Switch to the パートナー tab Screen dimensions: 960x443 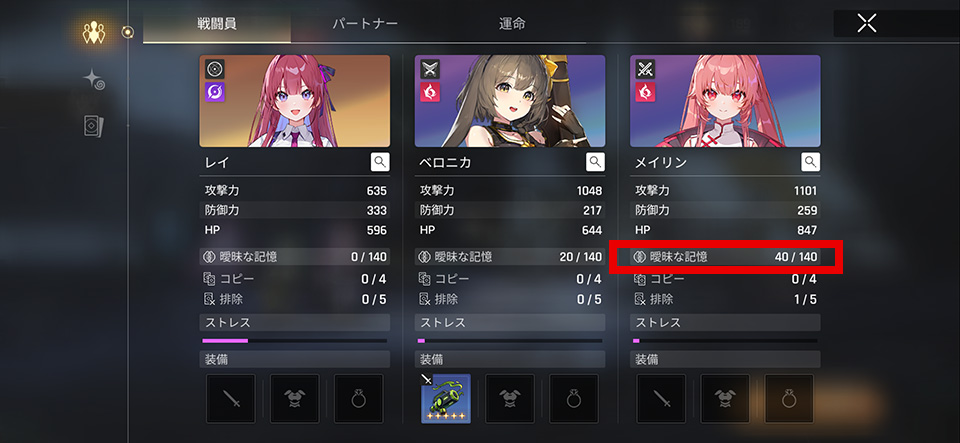[x=365, y=24]
